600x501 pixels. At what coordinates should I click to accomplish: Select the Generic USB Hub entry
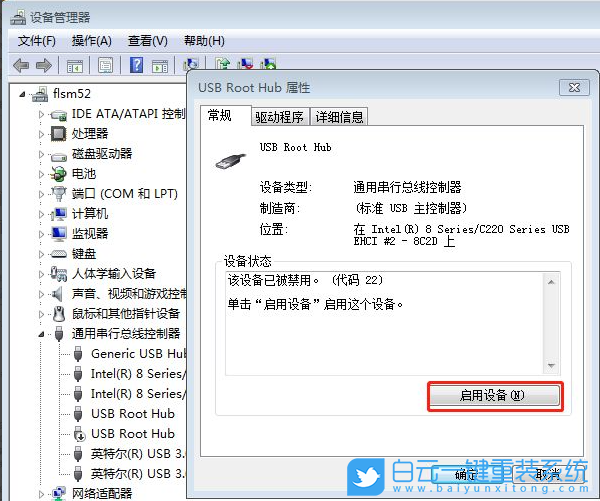point(139,354)
